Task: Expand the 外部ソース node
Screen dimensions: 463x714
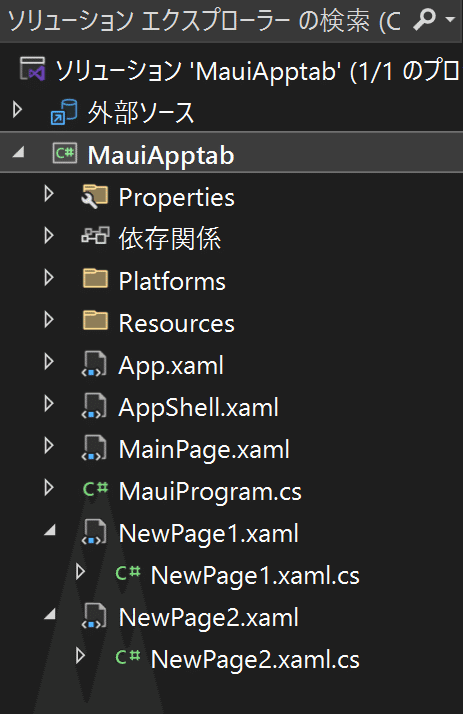Action: point(18,110)
